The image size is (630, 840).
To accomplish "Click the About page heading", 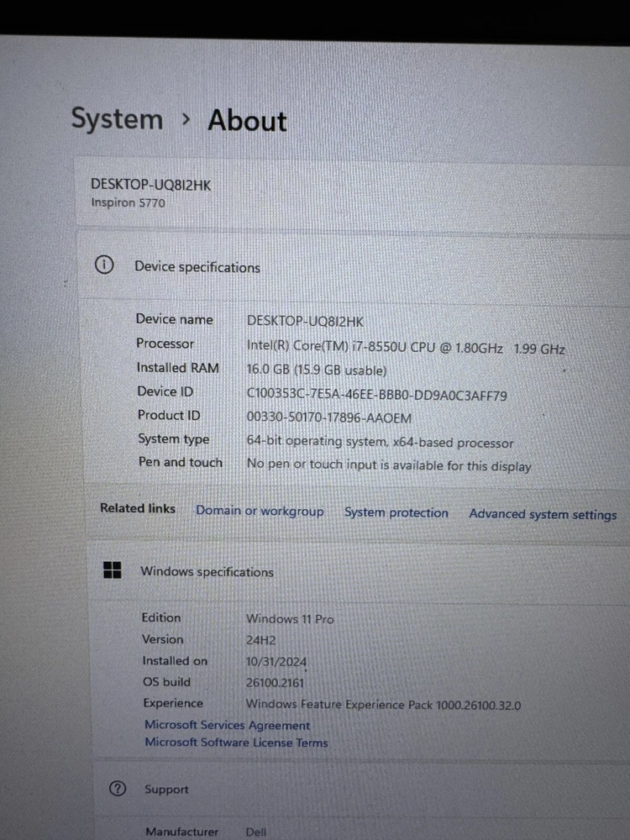I will 247,121.
